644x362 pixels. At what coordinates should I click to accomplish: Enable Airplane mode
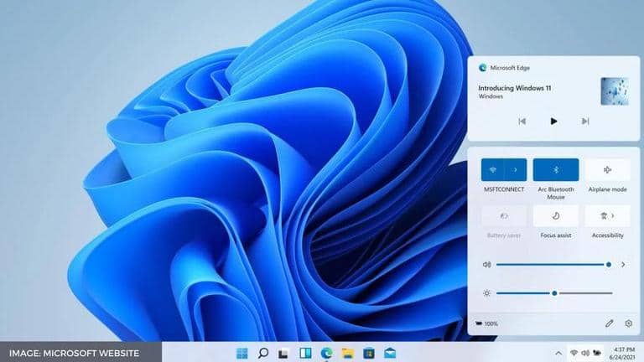coord(607,169)
